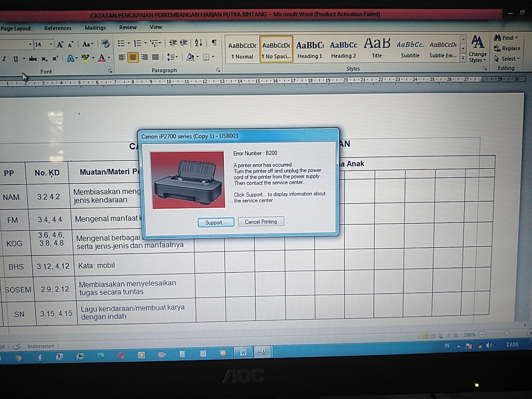
Task: Open the Word taskbar button
Action: (x=243, y=352)
